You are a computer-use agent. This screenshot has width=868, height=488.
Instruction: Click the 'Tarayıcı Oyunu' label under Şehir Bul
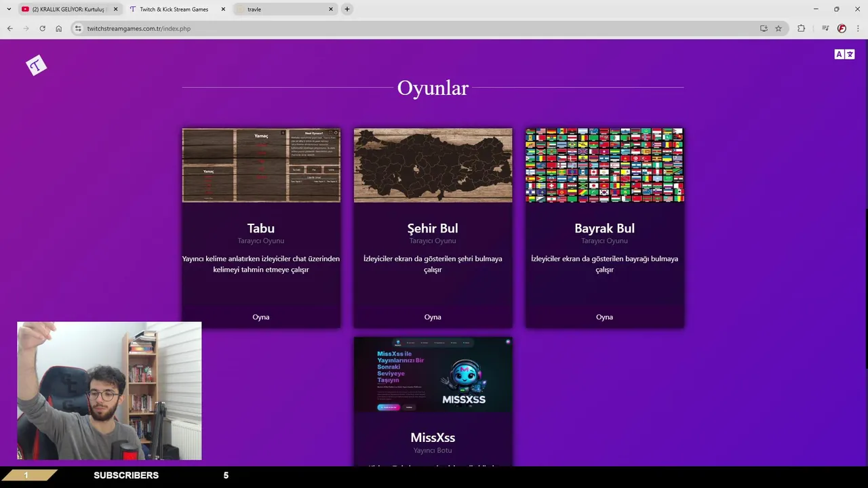pos(433,241)
